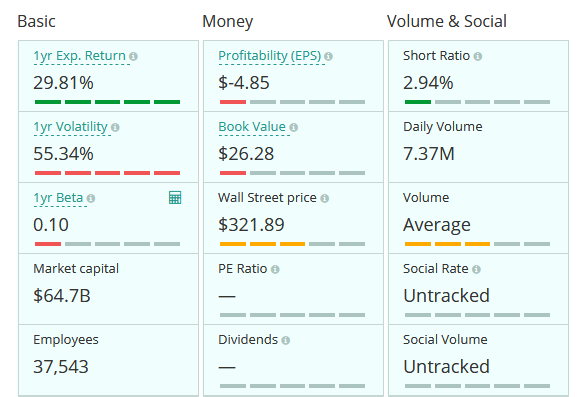The height and width of the screenshot is (397, 585).
Task: Open the calculator icon in 1yr Beta card
Action: coord(175,197)
